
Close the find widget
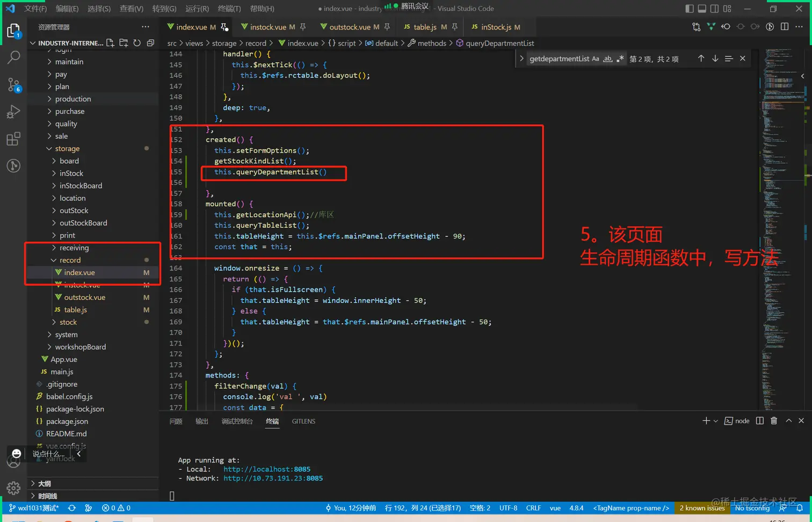coord(743,59)
